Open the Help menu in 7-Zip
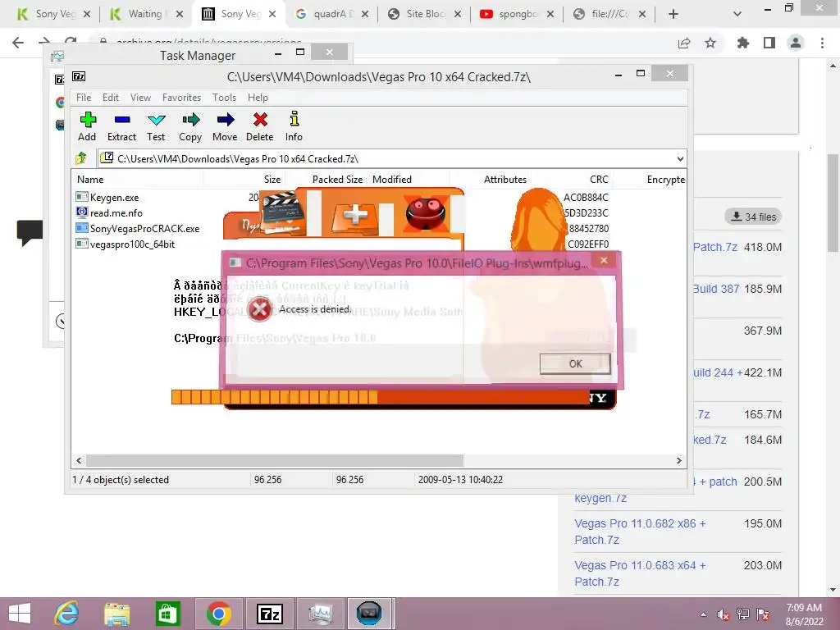 (258, 98)
